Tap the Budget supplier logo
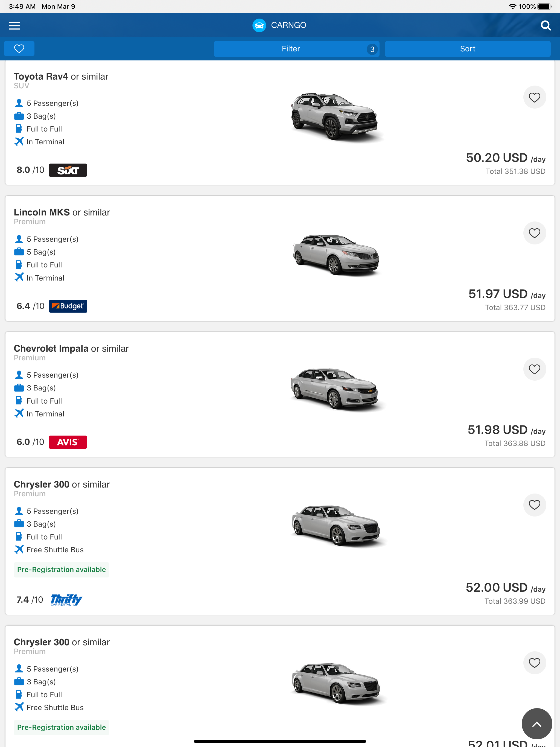560x747 pixels. coord(68,306)
